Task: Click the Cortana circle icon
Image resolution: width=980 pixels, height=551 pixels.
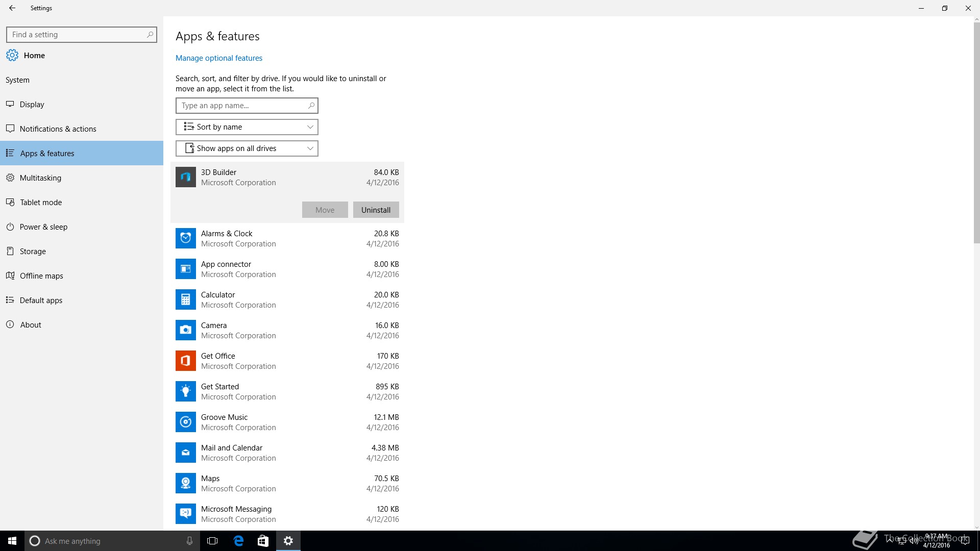Action: pos(35,541)
